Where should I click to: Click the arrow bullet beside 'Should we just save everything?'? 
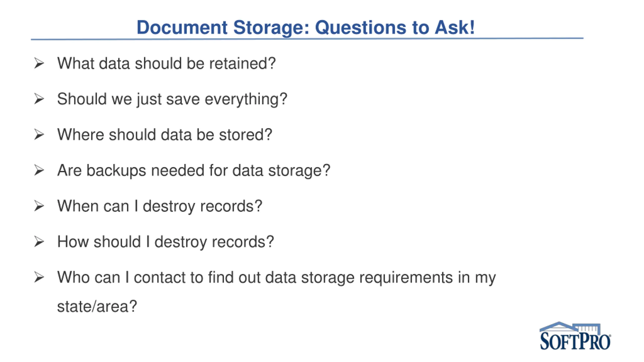tap(39, 99)
